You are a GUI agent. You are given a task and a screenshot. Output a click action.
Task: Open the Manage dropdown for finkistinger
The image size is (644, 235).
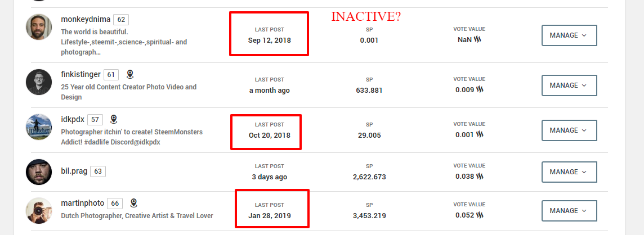(x=569, y=85)
